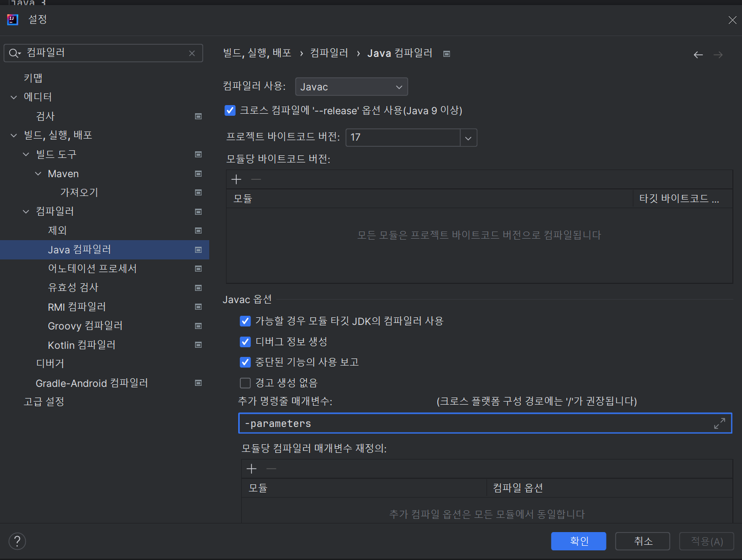This screenshot has height=560, width=742.
Task: Select 디버거 in settings tree
Action: [50, 364]
